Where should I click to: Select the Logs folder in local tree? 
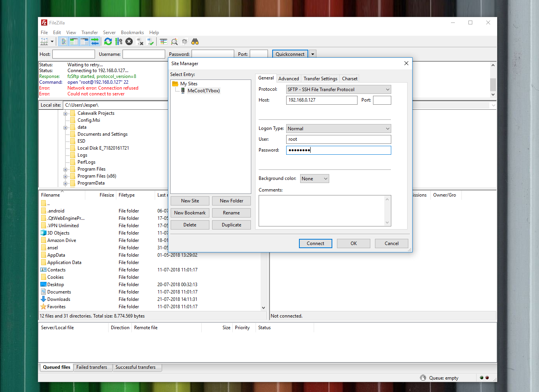tap(82, 155)
